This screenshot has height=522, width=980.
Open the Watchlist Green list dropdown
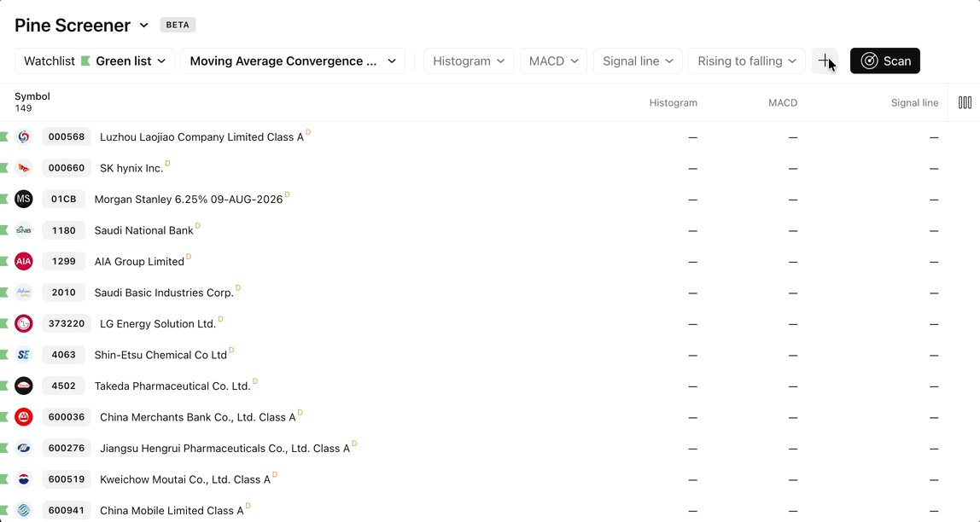click(95, 61)
